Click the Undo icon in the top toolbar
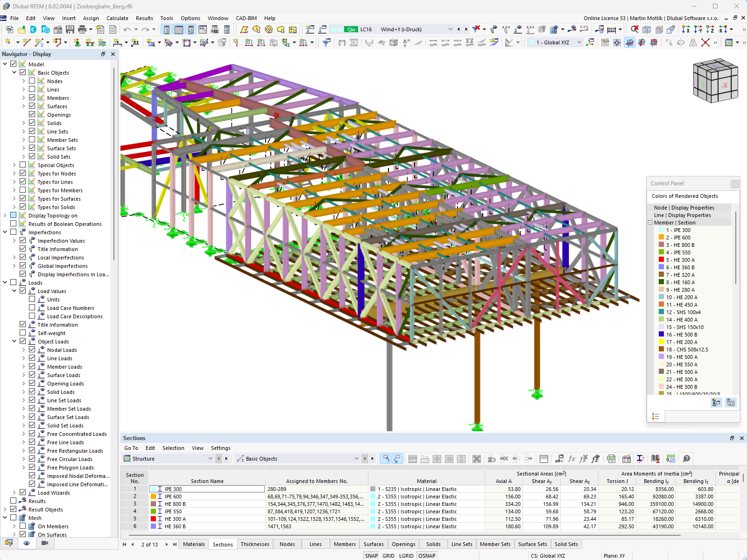747x560 pixels. [127, 29]
